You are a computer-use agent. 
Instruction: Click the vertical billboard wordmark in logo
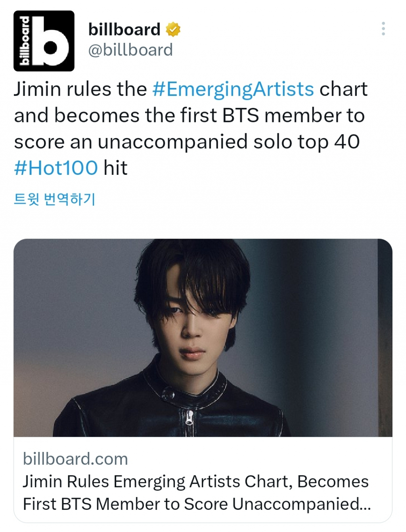click(x=25, y=41)
